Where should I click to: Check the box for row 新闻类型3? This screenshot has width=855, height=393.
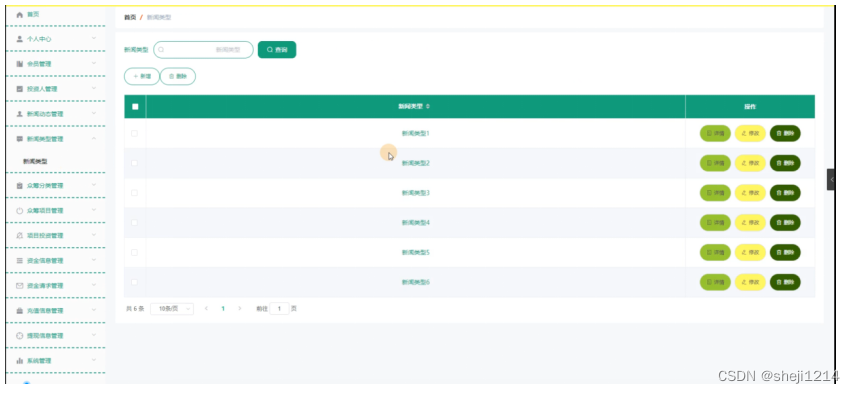pyautogui.click(x=135, y=193)
